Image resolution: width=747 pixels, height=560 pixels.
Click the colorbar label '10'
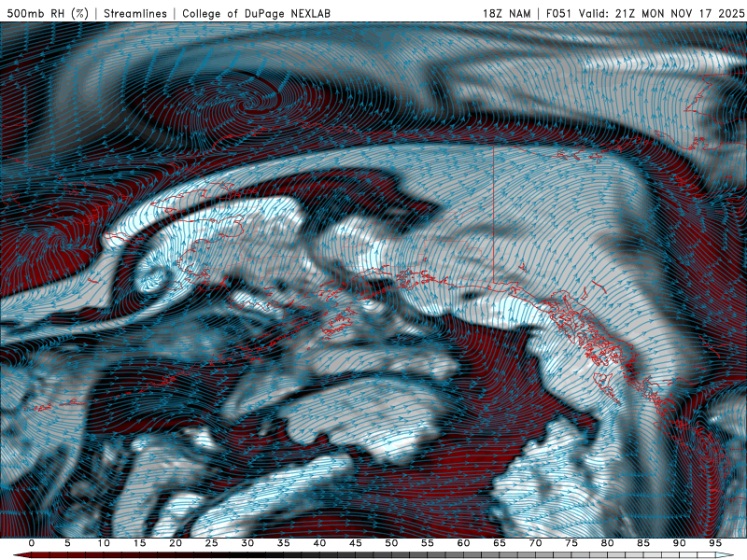click(x=104, y=543)
